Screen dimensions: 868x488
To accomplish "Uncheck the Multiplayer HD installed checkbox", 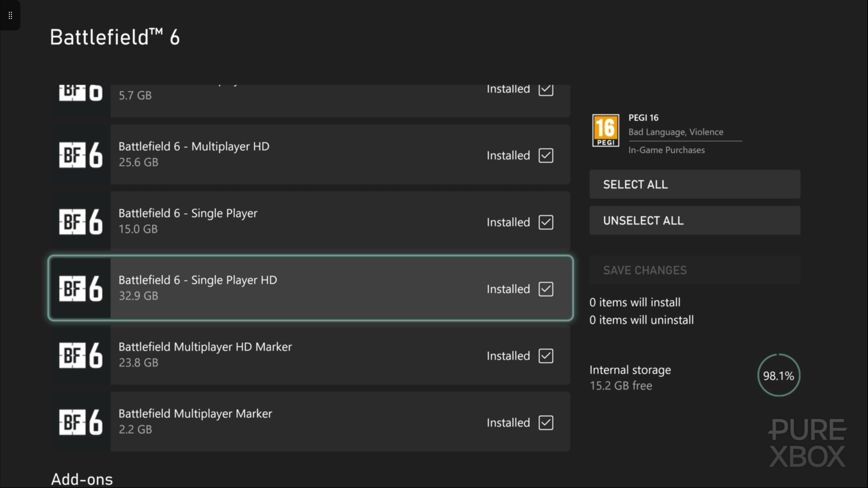I will pos(546,155).
